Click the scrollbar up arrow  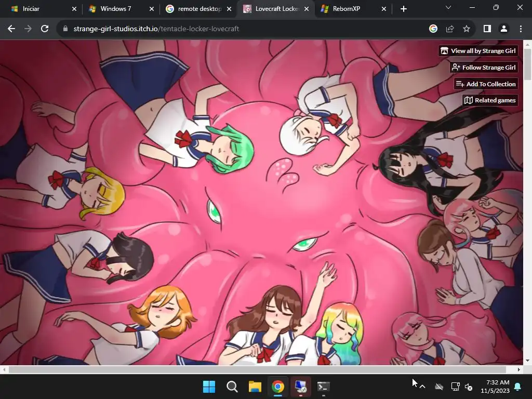coord(527,44)
